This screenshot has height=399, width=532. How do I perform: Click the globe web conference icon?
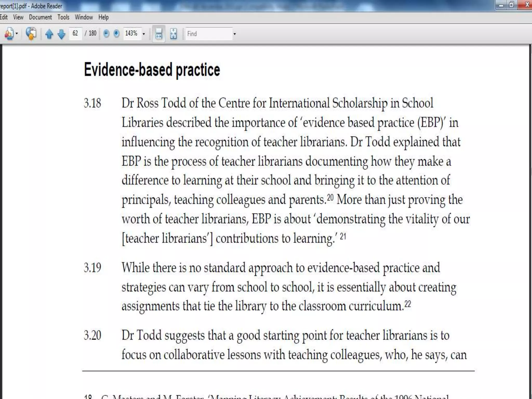tap(31, 34)
